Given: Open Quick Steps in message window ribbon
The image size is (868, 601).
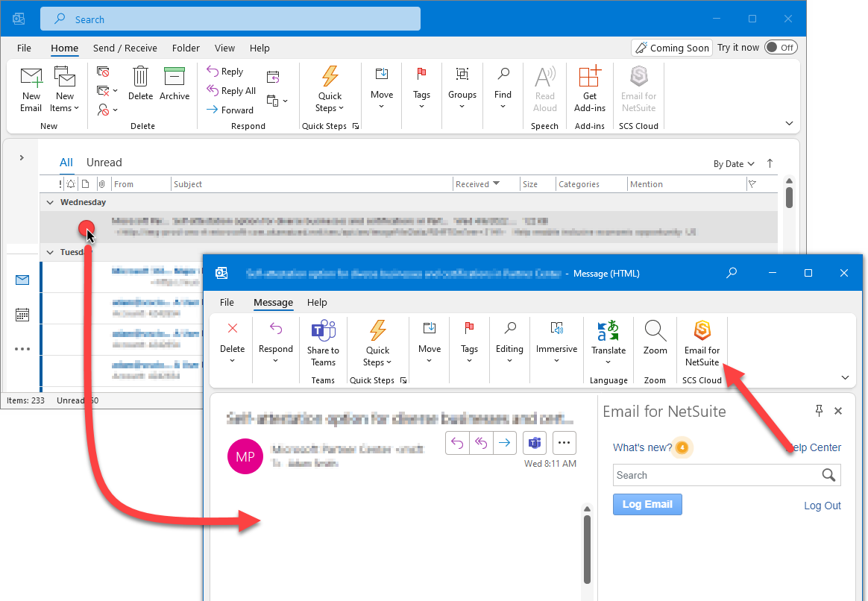Looking at the screenshot, I should tap(377, 344).
